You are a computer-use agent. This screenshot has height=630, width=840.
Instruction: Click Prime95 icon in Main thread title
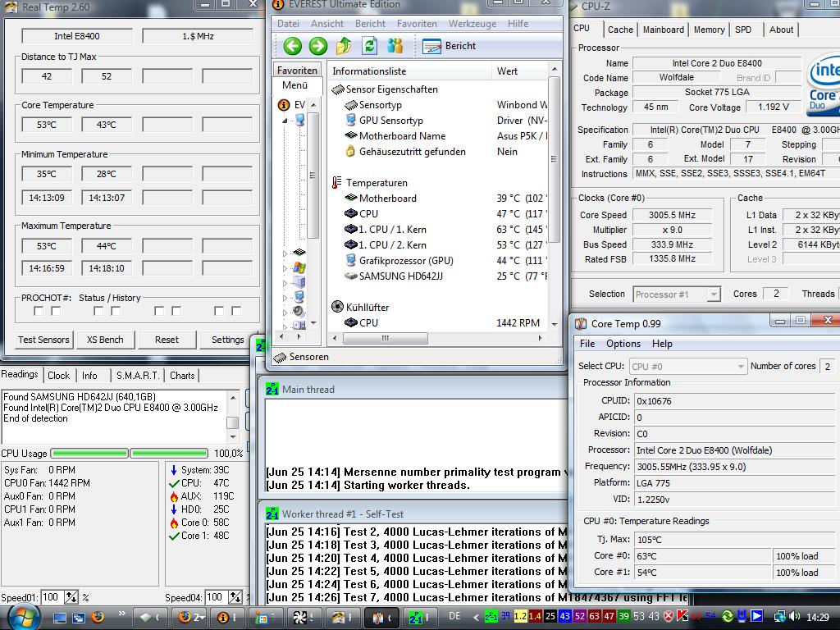pos(272,390)
